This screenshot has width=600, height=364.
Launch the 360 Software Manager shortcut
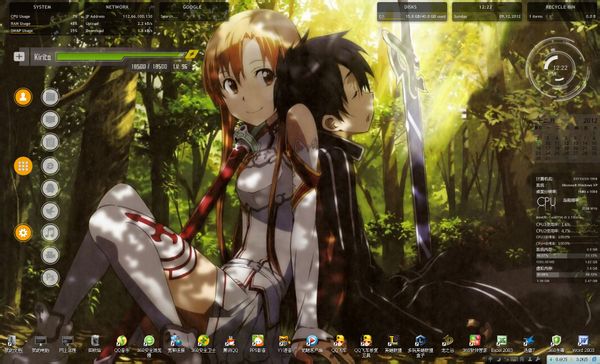474,344
